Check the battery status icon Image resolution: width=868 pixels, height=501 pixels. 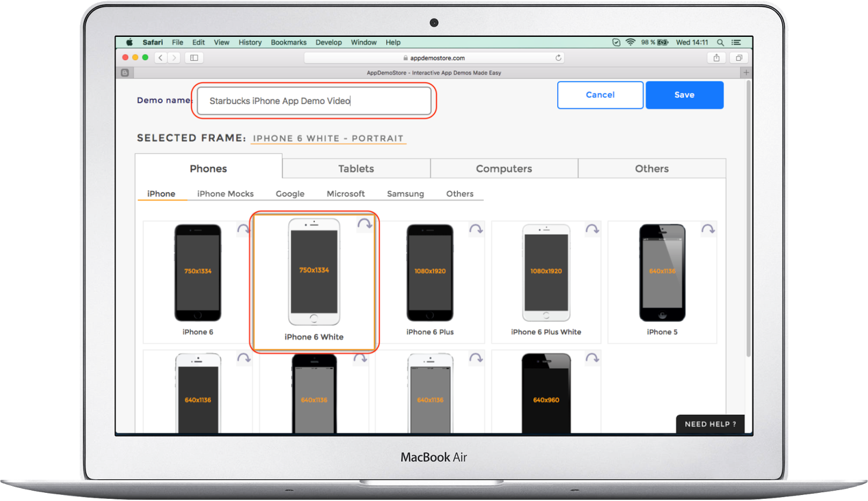coord(663,42)
